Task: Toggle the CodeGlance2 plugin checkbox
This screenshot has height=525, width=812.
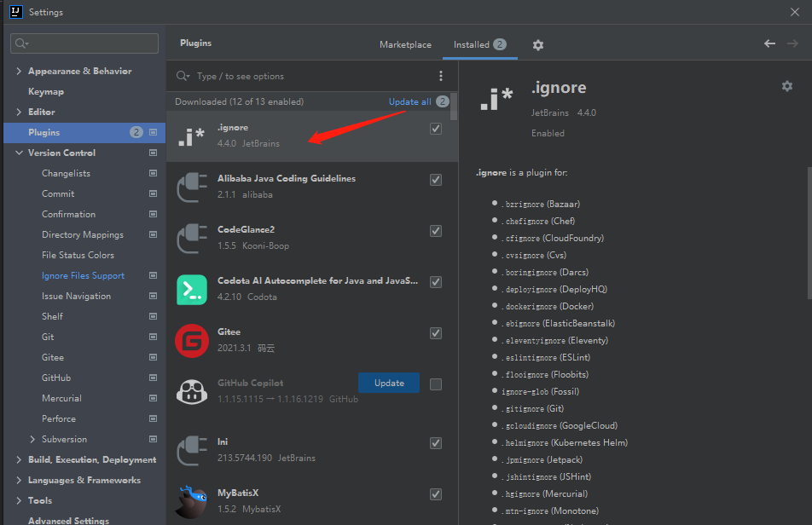Action: 436,231
